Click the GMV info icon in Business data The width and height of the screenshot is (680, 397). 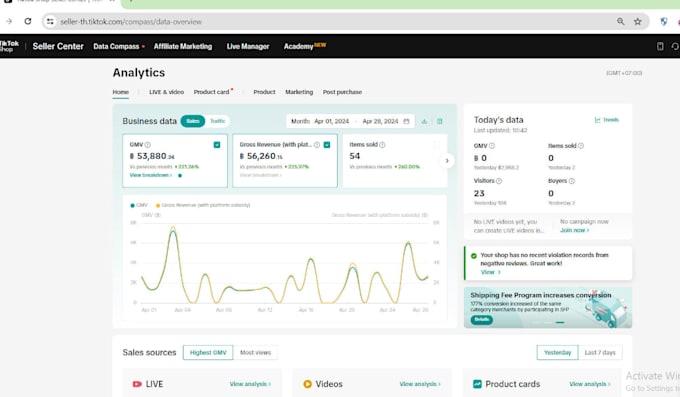147,145
